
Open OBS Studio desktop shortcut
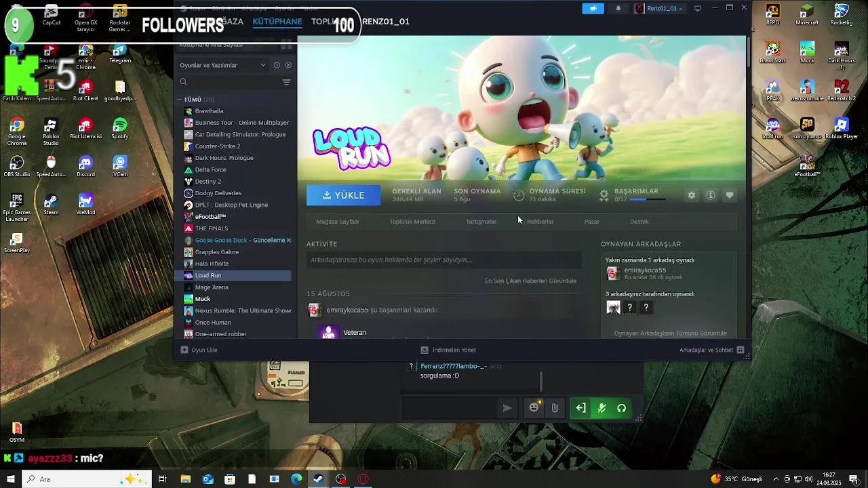17,166
